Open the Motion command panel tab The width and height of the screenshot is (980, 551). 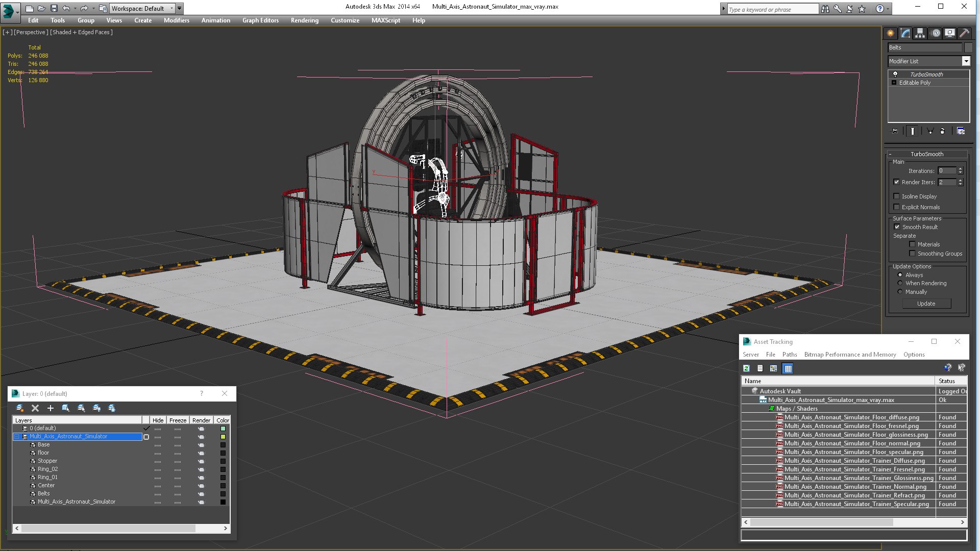pyautogui.click(x=936, y=33)
